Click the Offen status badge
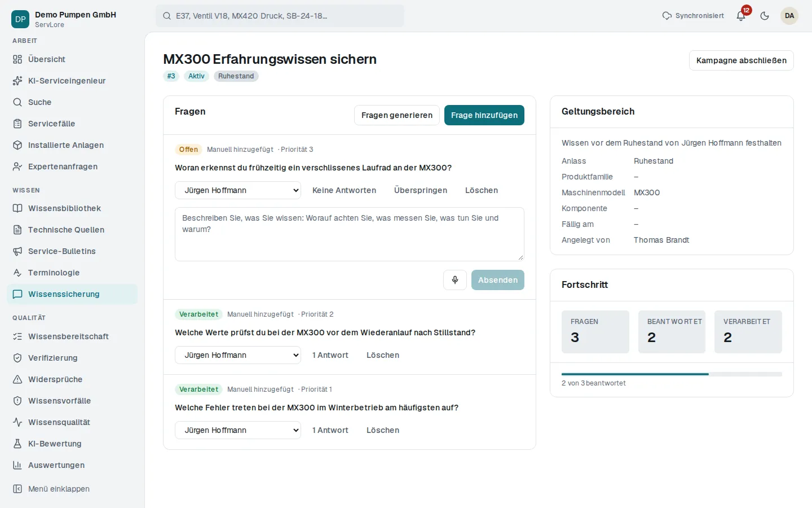Viewport: 812px width, 508px height. point(188,150)
